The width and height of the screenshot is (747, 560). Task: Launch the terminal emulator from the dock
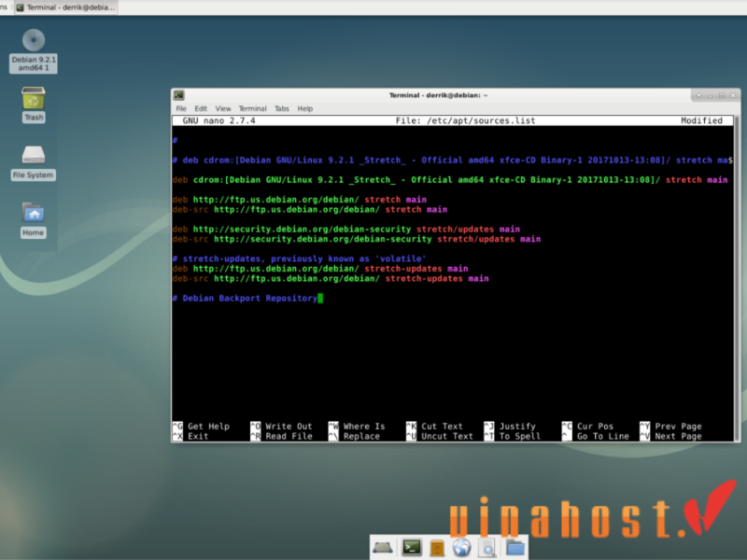pyautogui.click(x=411, y=548)
